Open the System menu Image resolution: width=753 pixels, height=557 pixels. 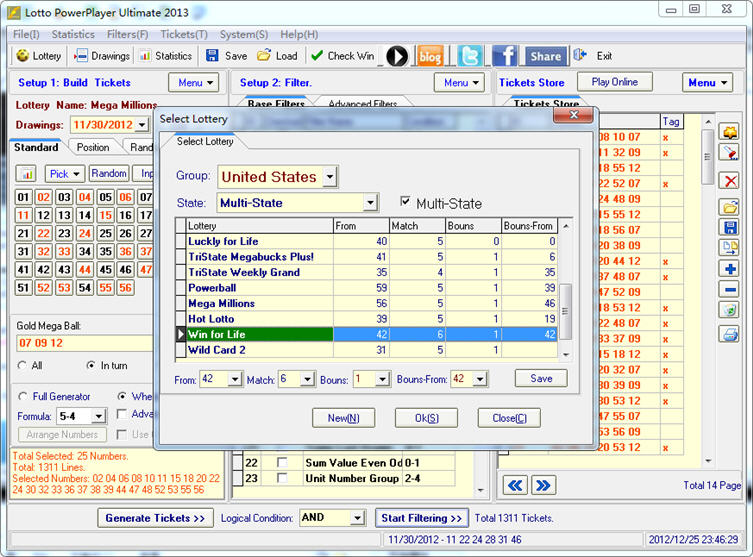pyautogui.click(x=244, y=34)
